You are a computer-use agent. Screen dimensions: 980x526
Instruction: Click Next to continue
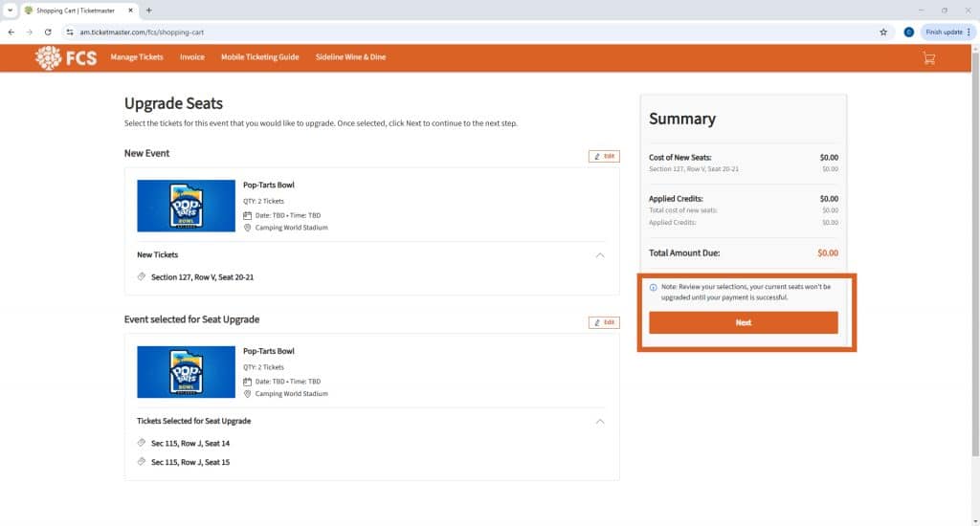click(743, 322)
